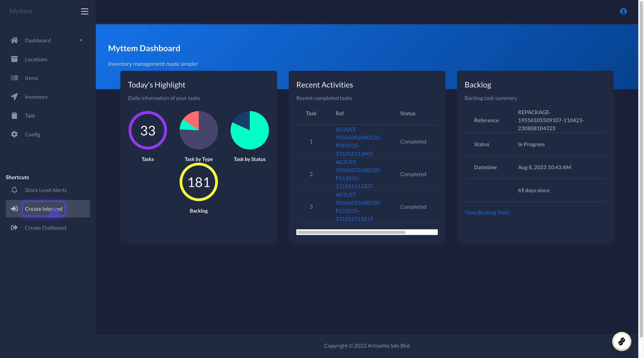Image resolution: width=644 pixels, height=358 pixels.
Task: Click the Inventory arrow icon
Action: (14, 97)
